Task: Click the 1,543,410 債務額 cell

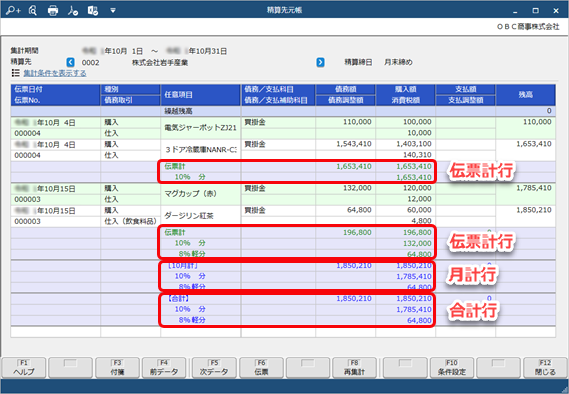Action: coord(345,144)
